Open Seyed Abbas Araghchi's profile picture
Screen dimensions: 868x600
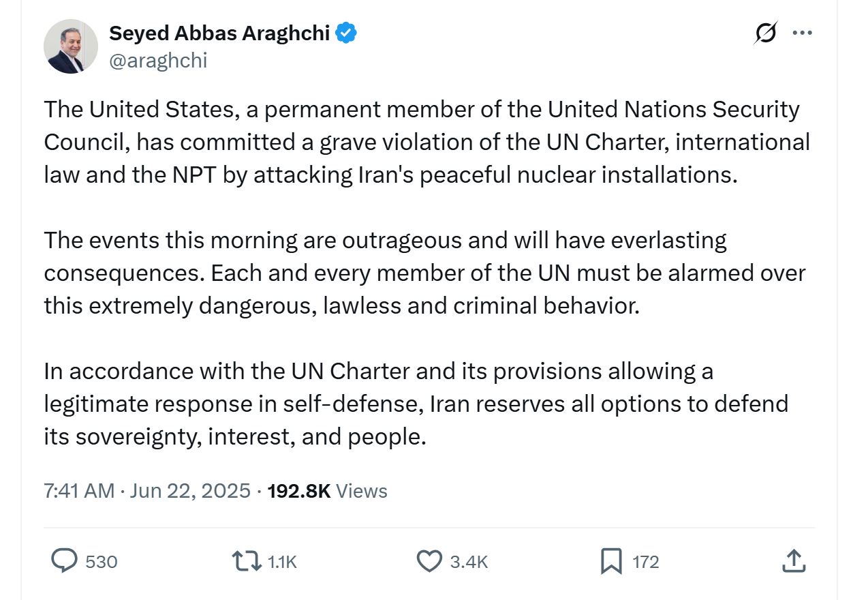point(71,46)
